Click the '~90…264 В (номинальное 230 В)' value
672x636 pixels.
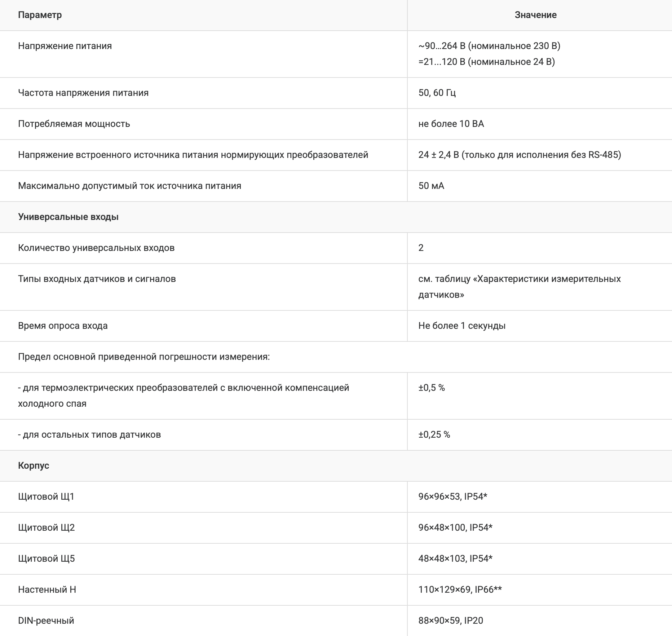point(489,46)
